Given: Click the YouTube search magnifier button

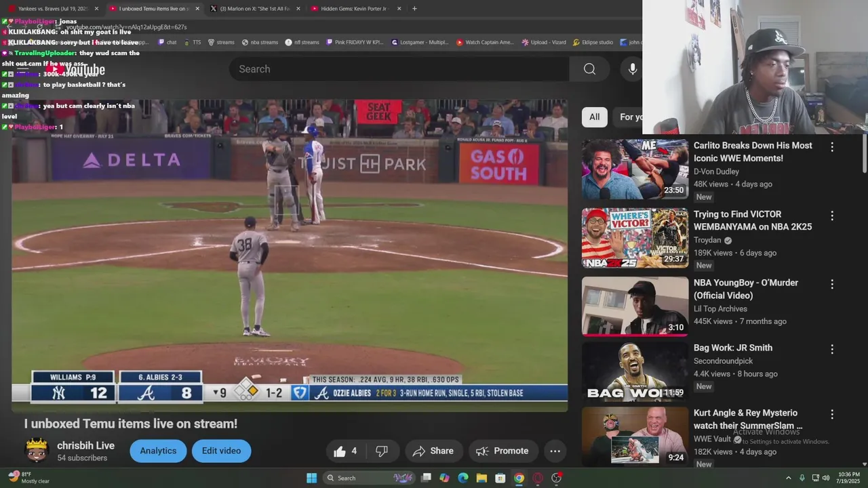Looking at the screenshot, I should click(x=589, y=69).
